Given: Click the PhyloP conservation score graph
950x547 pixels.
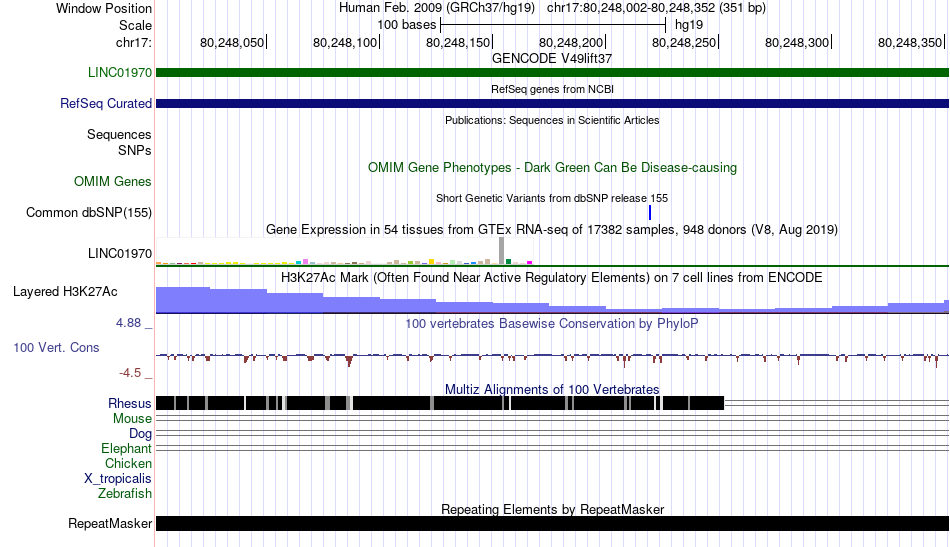Looking at the screenshot, I should click(x=552, y=359).
